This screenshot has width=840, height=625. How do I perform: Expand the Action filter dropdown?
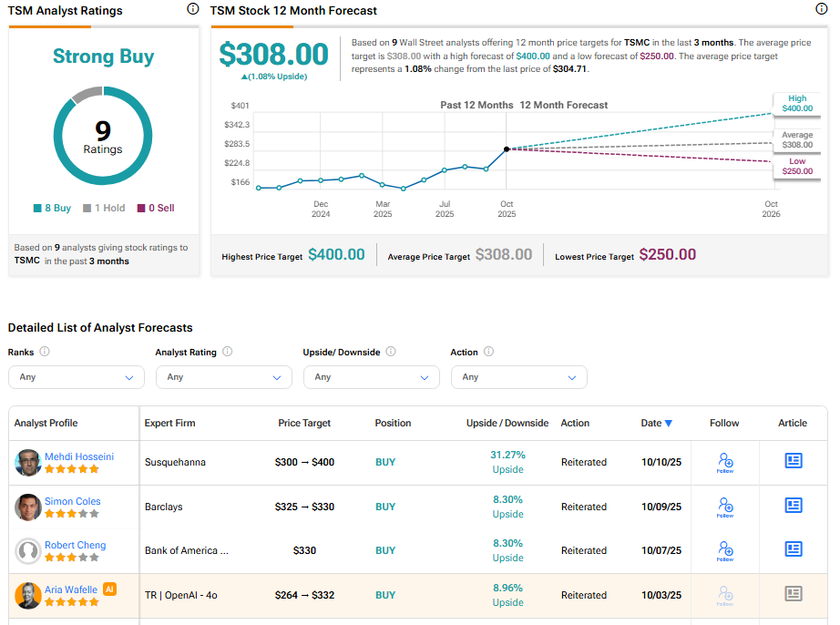(x=519, y=377)
